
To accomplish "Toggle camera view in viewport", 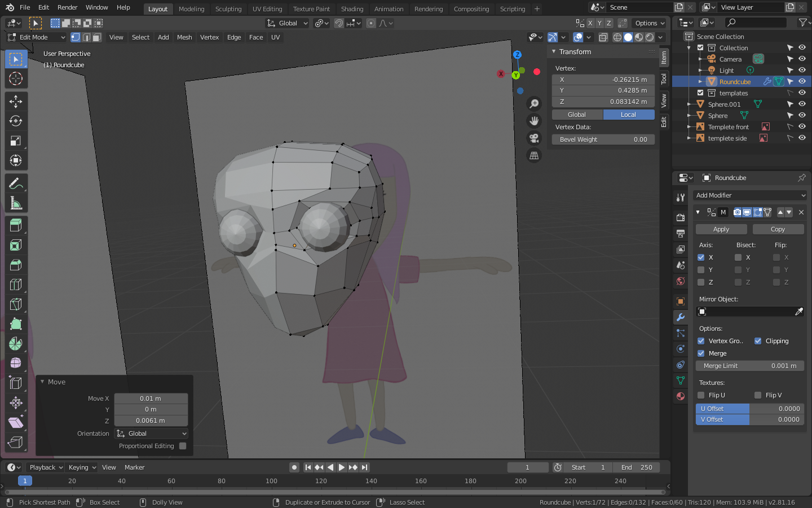I will tap(533, 138).
